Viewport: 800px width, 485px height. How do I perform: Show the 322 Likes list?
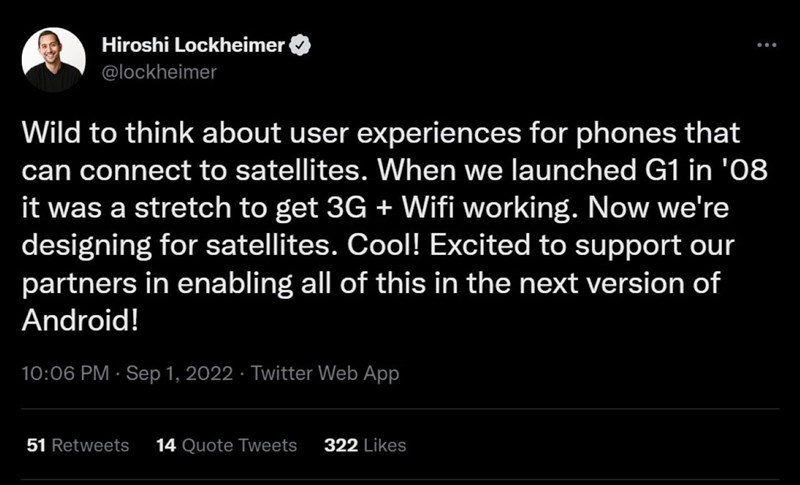click(365, 445)
